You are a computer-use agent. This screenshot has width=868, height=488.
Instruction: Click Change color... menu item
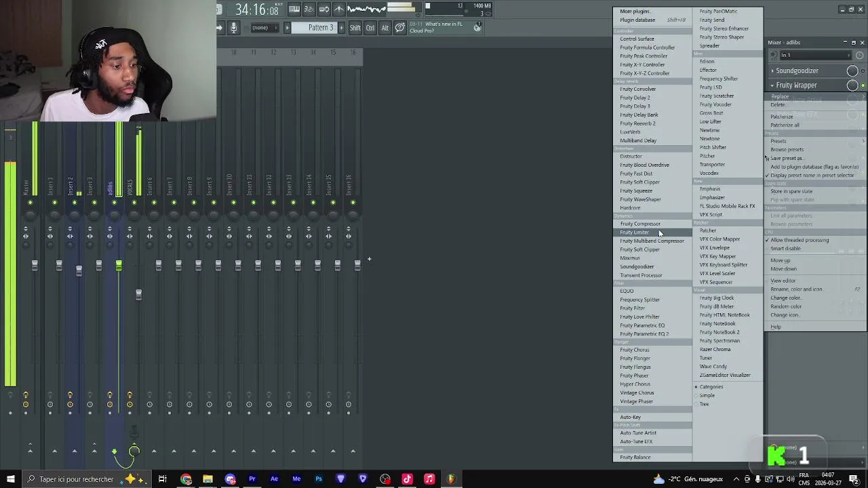816,298
